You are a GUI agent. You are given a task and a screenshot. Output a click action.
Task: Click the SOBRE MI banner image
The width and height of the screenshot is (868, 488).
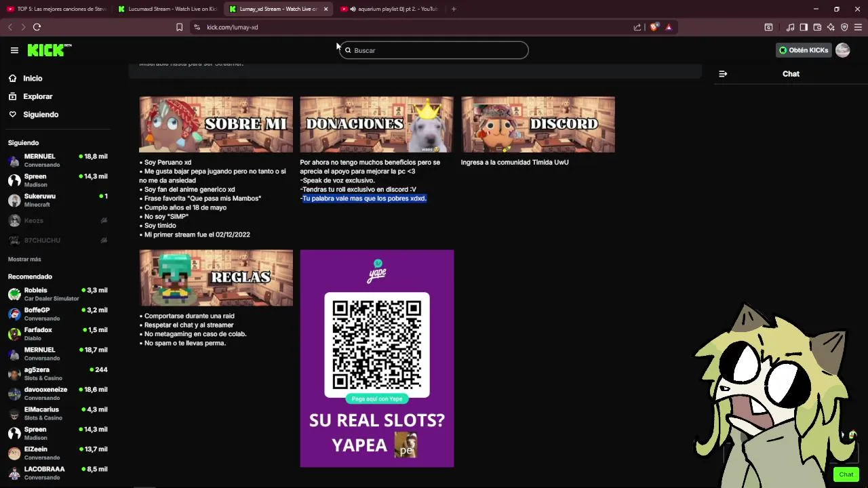click(216, 124)
